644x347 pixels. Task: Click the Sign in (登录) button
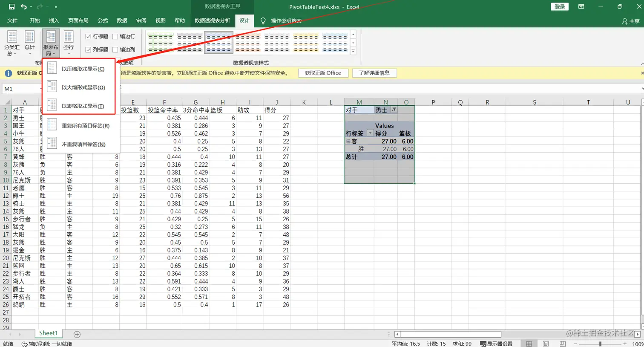[x=560, y=6]
